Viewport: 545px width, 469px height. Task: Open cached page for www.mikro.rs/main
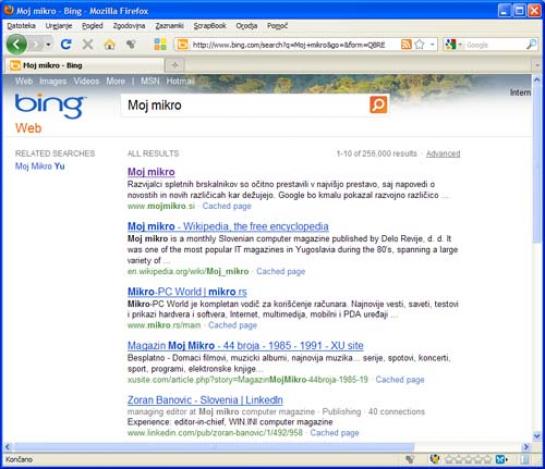[233, 325]
